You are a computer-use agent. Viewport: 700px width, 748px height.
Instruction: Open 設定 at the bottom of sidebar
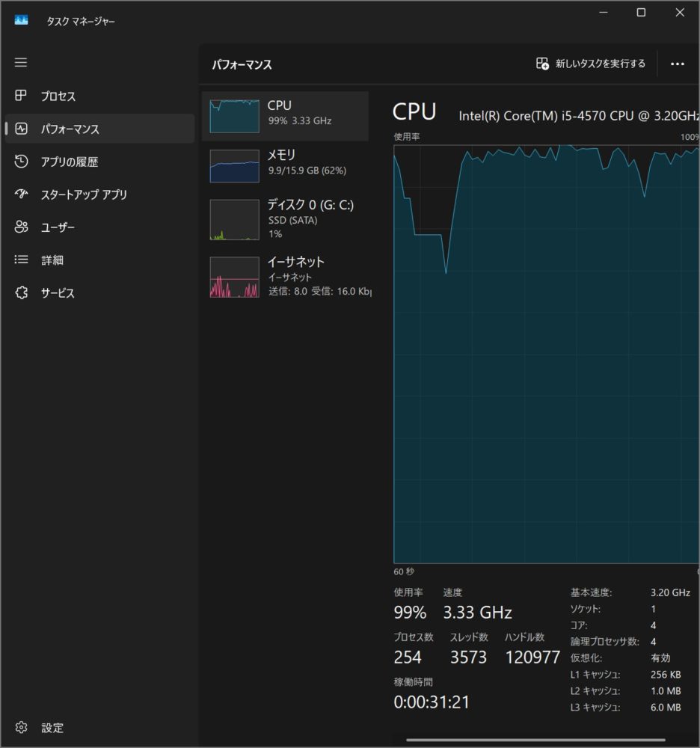(99, 728)
